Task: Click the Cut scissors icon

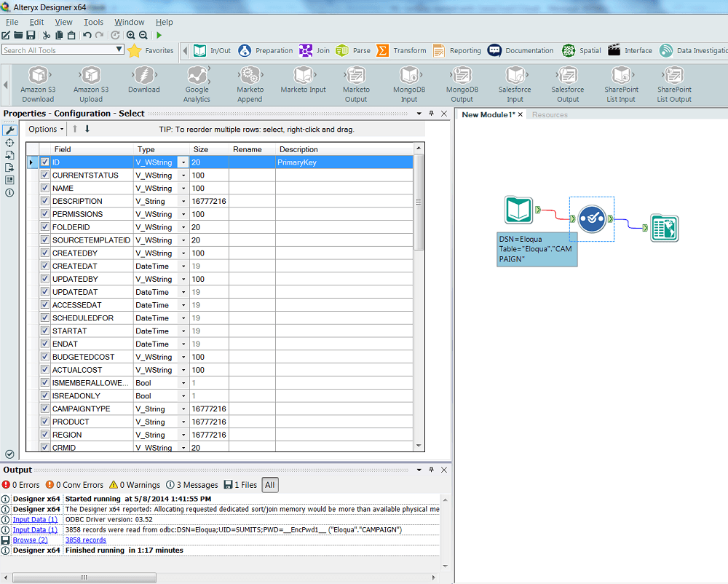Action: (x=47, y=35)
